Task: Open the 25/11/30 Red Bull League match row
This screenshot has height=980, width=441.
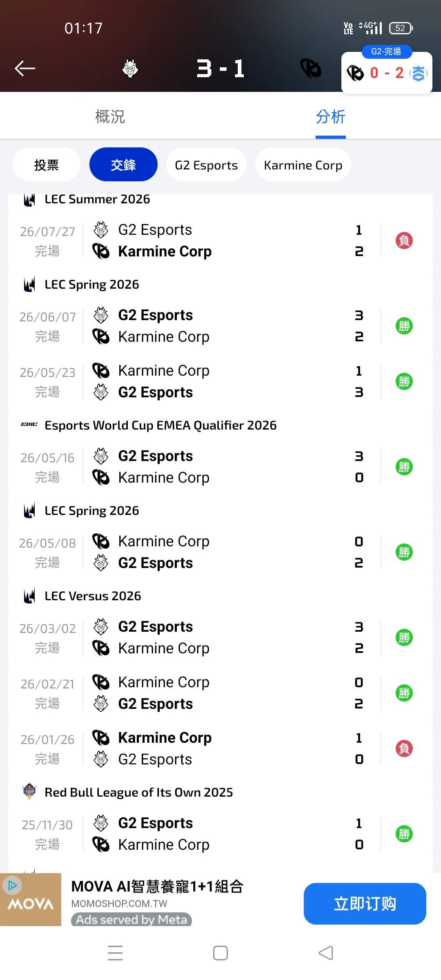Action: pyautogui.click(x=220, y=834)
